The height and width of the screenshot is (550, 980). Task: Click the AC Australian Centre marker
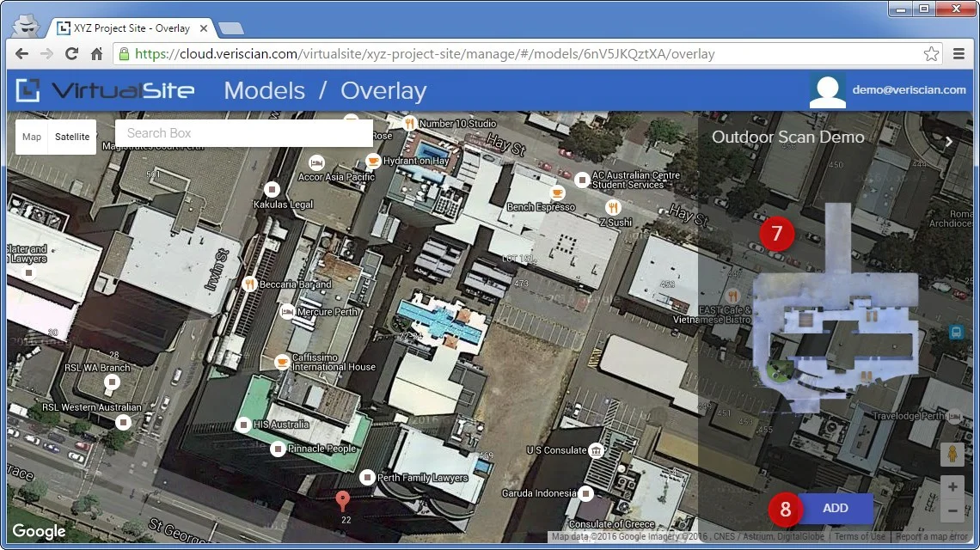click(583, 180)
